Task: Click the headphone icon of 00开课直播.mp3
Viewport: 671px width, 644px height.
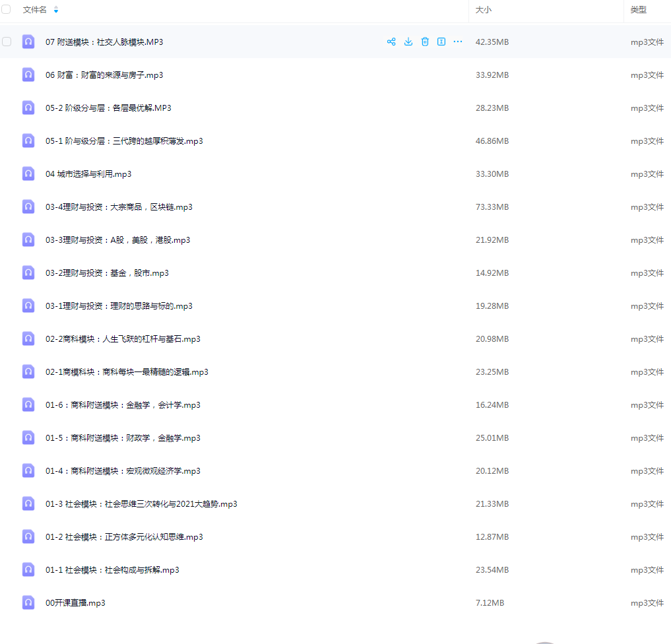Action: 28,602
